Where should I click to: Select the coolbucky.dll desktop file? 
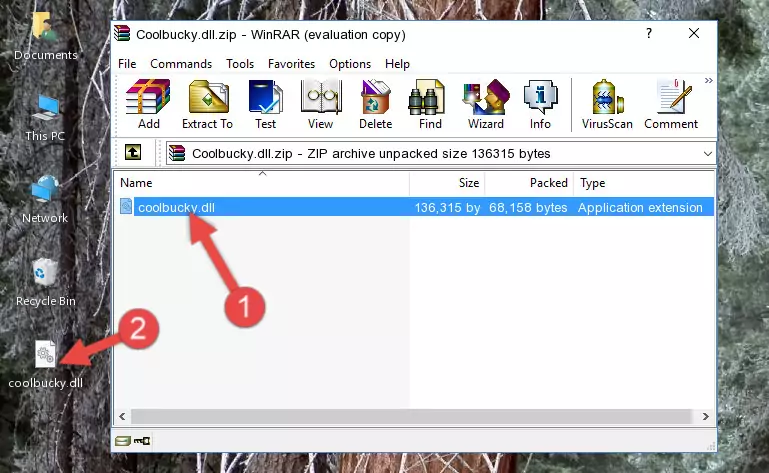[45, 364]
